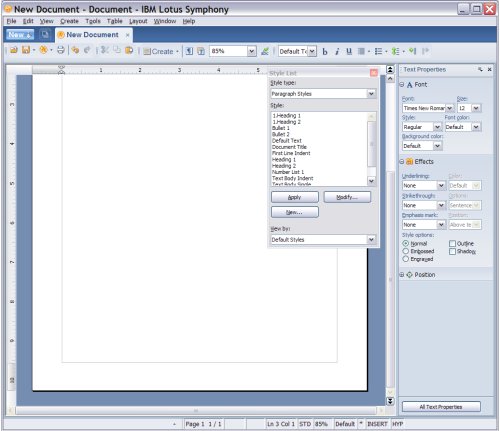Click the Create toolbar button
This screenshot has height=431, width=500.
coord(161,51)
